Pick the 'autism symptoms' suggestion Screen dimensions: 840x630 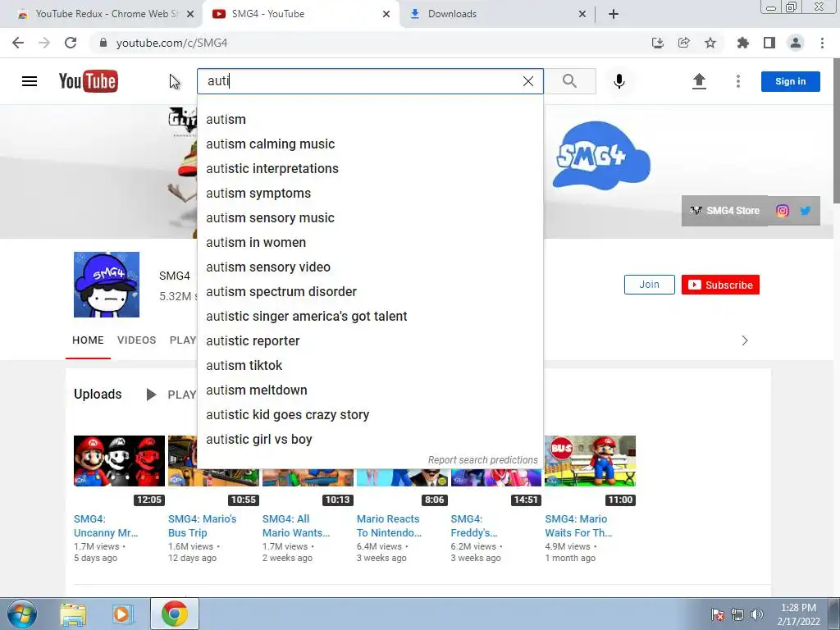point(370,194)
